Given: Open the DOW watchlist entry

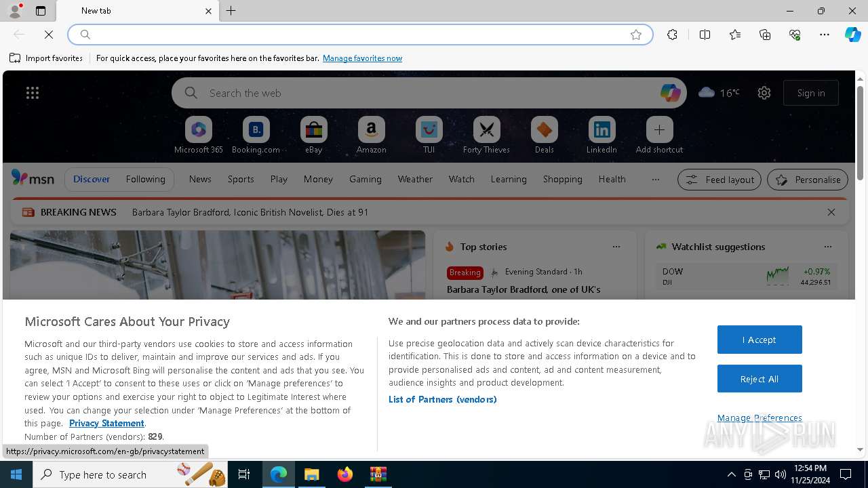Looking at the screenshot, I should coord(746,276).
